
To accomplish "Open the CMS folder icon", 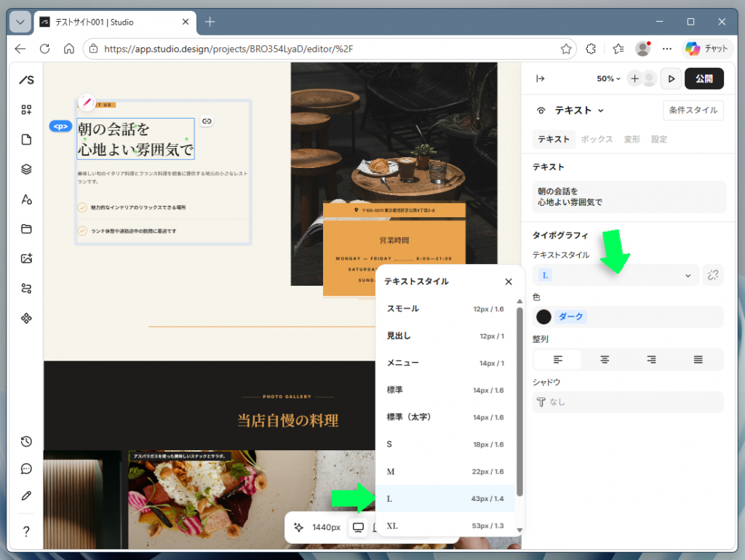I will 27,229.
